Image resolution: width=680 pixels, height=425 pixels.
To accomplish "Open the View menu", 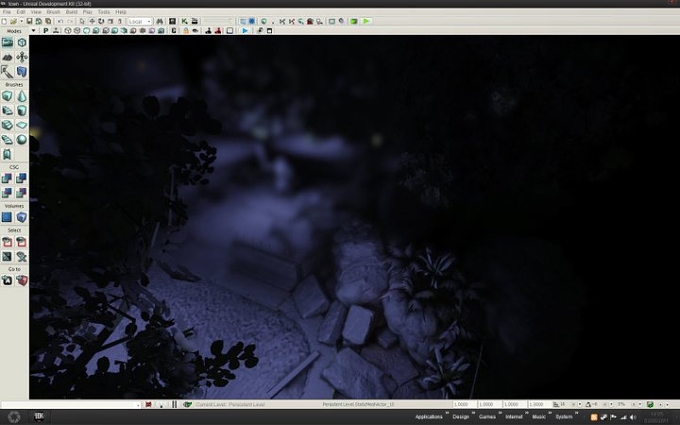I will [x=36, y=12].
